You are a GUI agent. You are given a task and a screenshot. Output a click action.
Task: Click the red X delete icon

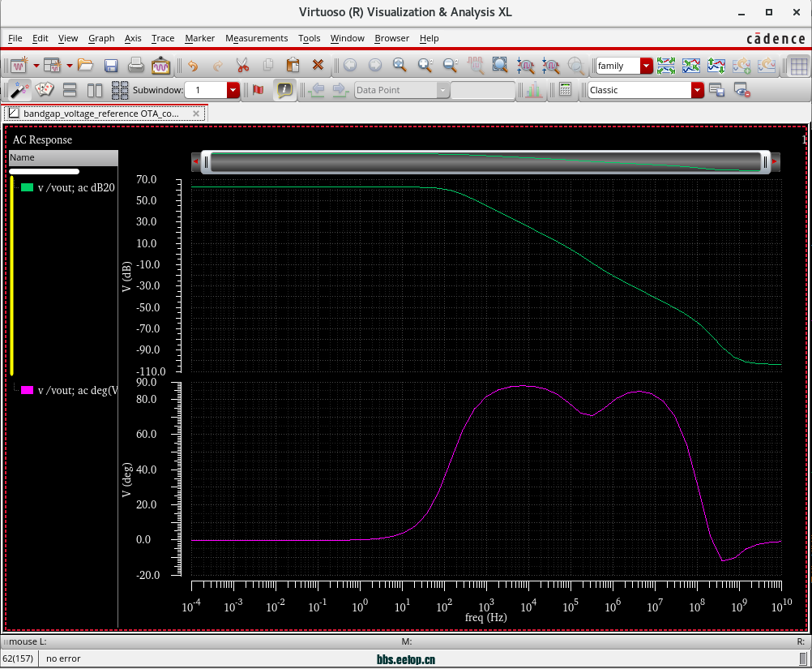coord(318,66)
